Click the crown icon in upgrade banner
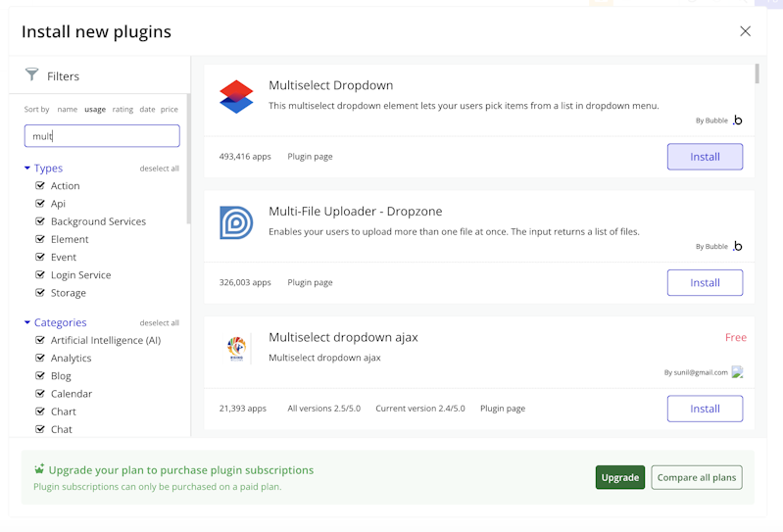This screenshot has height=532, width=783. pos(39,470)
